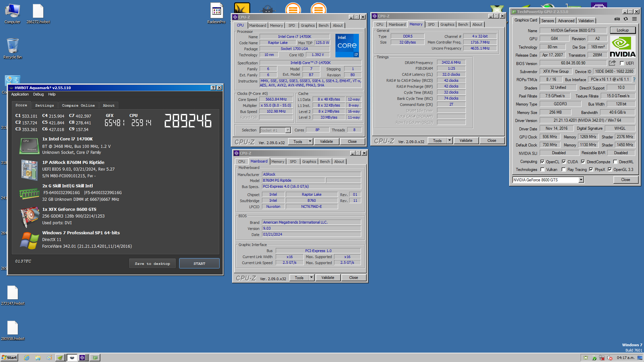Click the Aquamark help question mark button
Viewport: 644px width, 362px height.
click(213, 87)
